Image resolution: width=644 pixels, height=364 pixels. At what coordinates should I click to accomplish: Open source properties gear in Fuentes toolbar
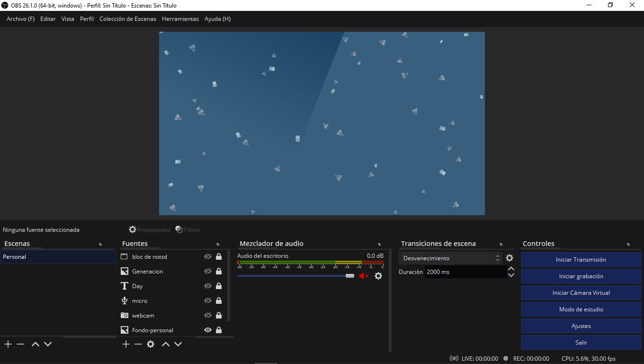(x=151, y=344)
